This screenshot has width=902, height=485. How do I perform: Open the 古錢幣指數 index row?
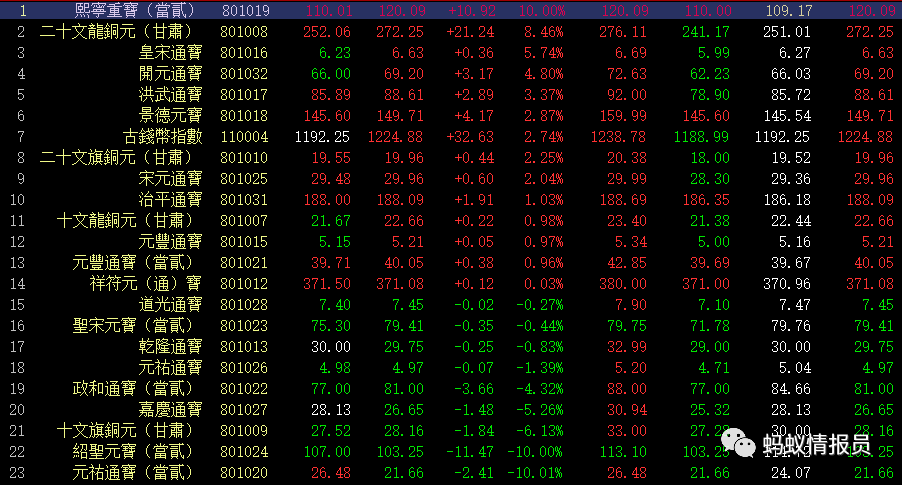coord(163,137)
